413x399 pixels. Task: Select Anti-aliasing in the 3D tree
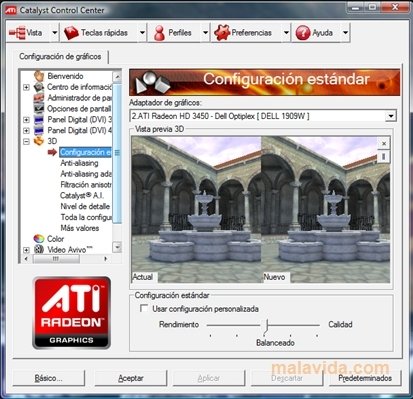pos(79,163)
